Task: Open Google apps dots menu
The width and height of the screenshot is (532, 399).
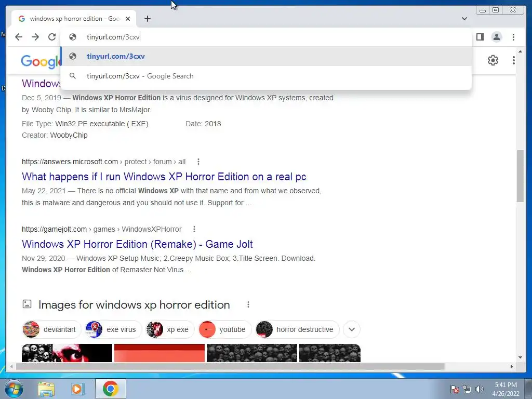Action: click(x=514, y=60)
